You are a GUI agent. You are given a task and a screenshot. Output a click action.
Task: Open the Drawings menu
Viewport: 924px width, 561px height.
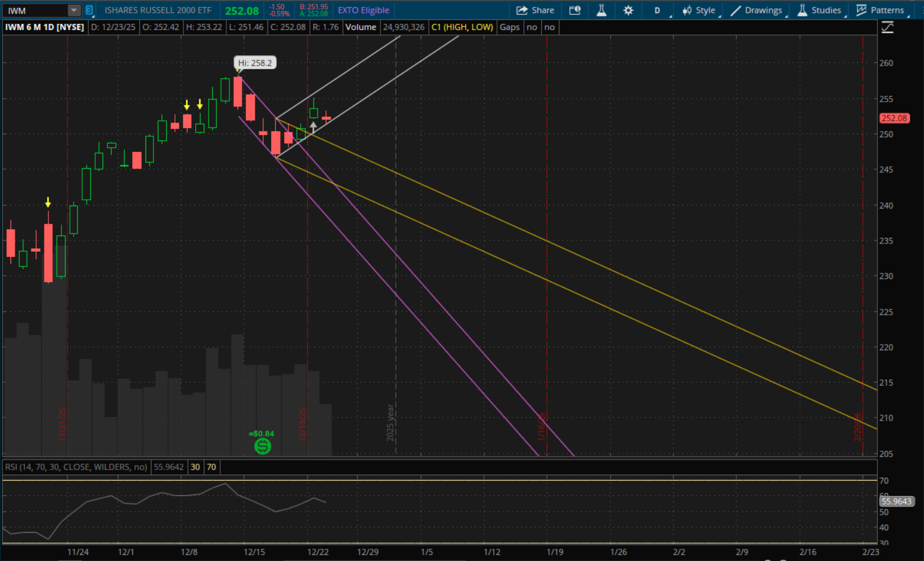[757, 10]
